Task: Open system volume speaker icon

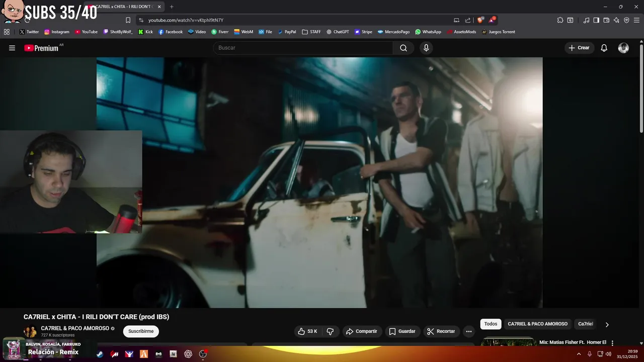Action: click(609, 354)
